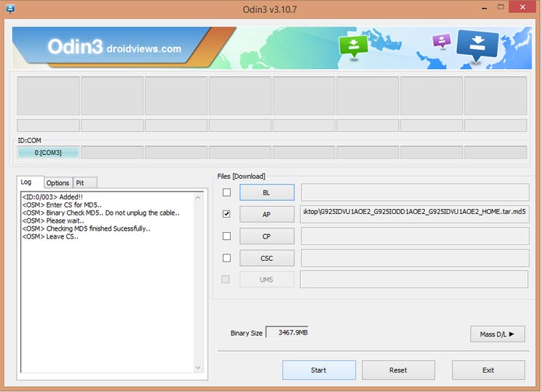Viewport: 541px width, 392px height.
Task: Click the Binary Size value 3467.9MB
Action: (x=287, y=332)
